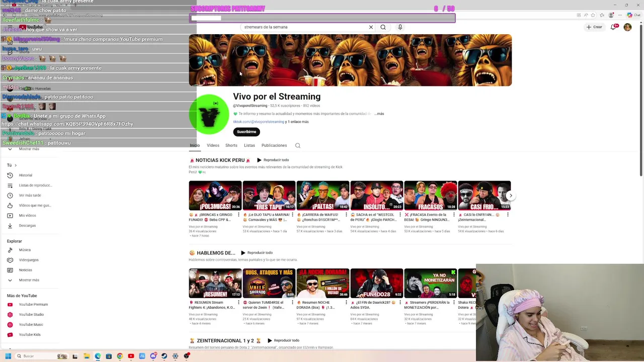Open the FUN4DO28 video thumbnail
Image resolution: width=644 pixels, height=362 pixels.
[x=377, y=283]
